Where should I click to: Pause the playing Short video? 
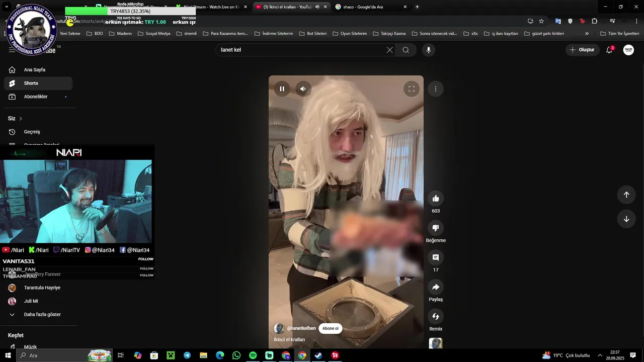(x=282, y=89)
